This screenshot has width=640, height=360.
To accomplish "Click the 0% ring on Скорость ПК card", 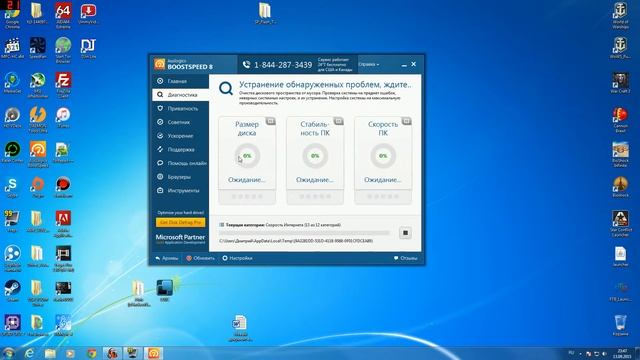I will tap(383, 156).
